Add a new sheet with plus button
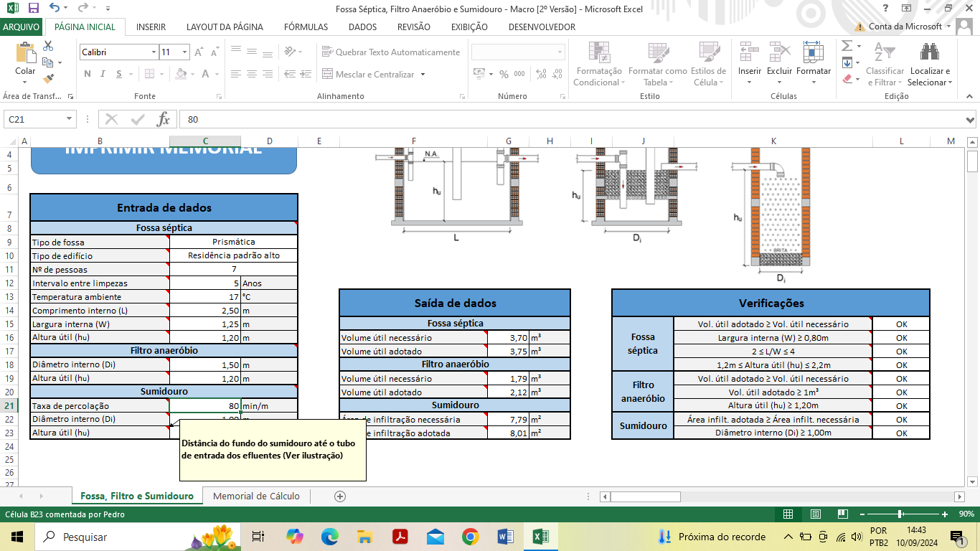Viewport: 980px width, 551px height. (x=340, y=496)
